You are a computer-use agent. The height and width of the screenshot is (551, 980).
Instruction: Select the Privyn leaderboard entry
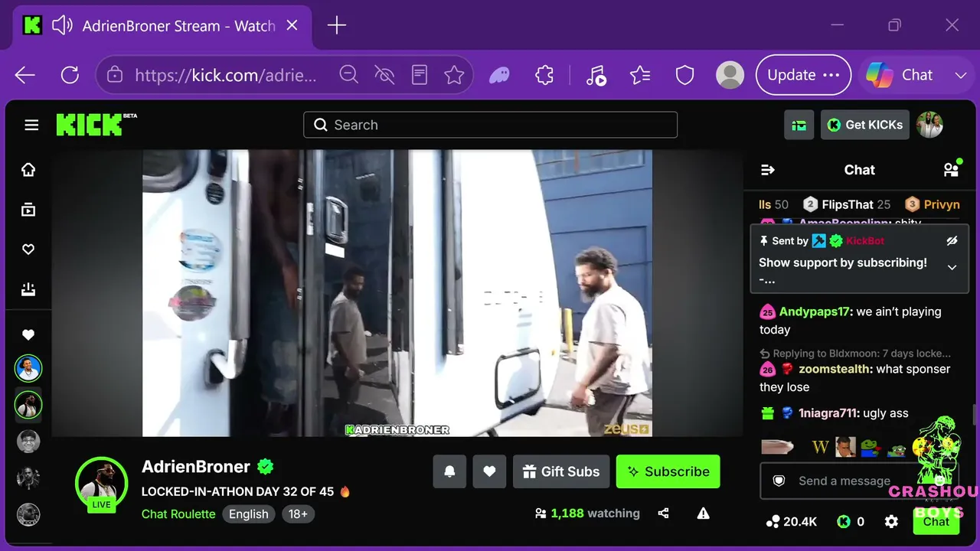[x=933, y=204]
